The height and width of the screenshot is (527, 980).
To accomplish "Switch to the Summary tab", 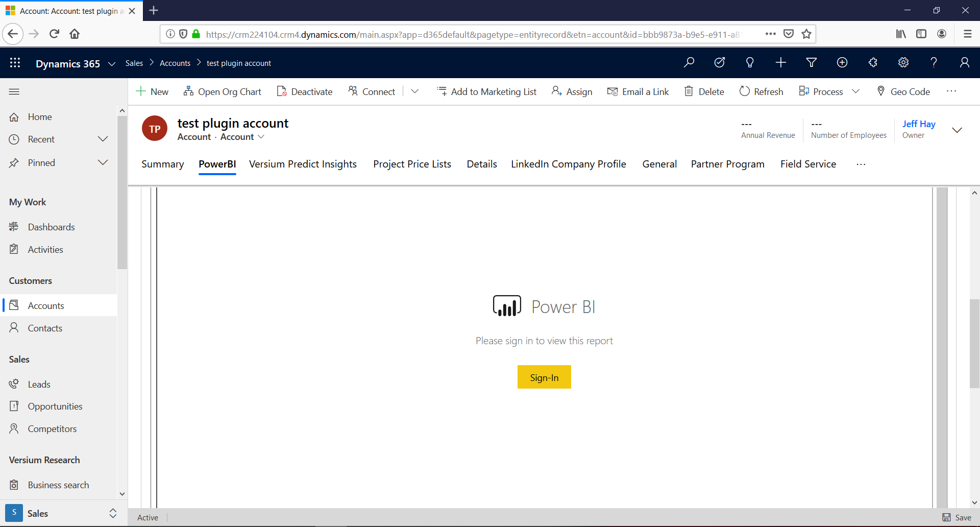I will pyautogui.click(x=163, y=164).
